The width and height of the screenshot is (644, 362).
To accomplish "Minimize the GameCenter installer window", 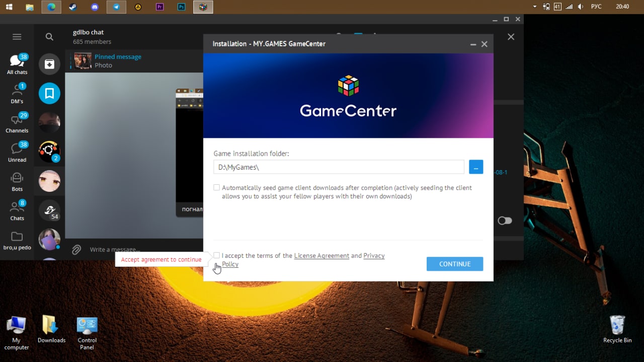I will 473,44.
